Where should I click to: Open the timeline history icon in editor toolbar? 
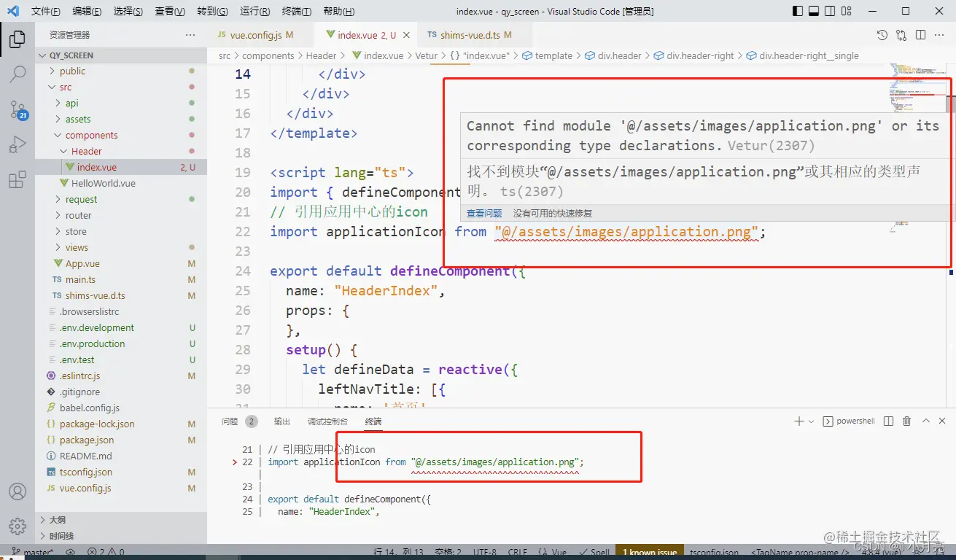pyautogui.click(x=882, y=35)
